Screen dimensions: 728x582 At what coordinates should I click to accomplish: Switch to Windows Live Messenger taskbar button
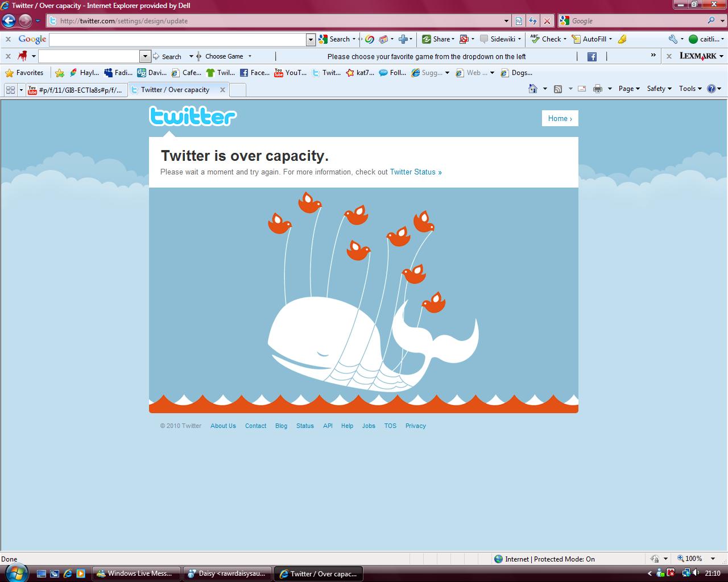[x=136, y=573]
